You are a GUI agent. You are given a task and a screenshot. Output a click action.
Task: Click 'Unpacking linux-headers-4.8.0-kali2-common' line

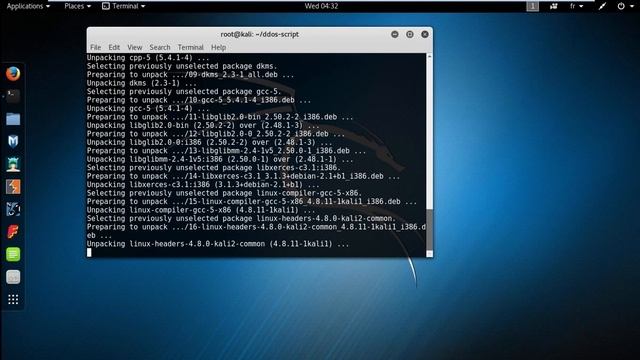(x=218, y=244)
